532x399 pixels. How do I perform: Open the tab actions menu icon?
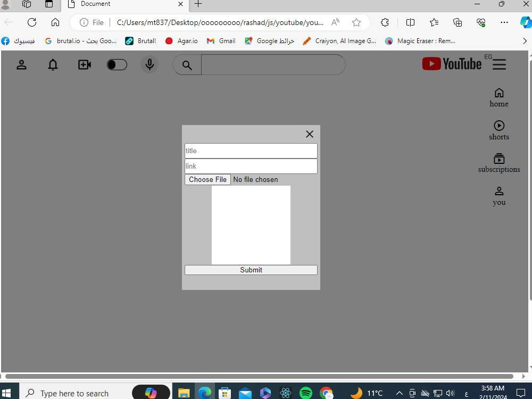point(49,4)
